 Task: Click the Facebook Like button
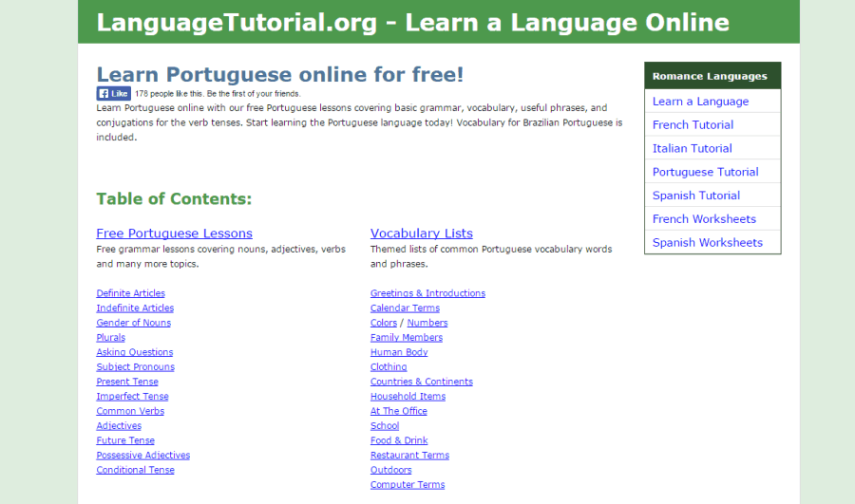click(x=113, y=94)
